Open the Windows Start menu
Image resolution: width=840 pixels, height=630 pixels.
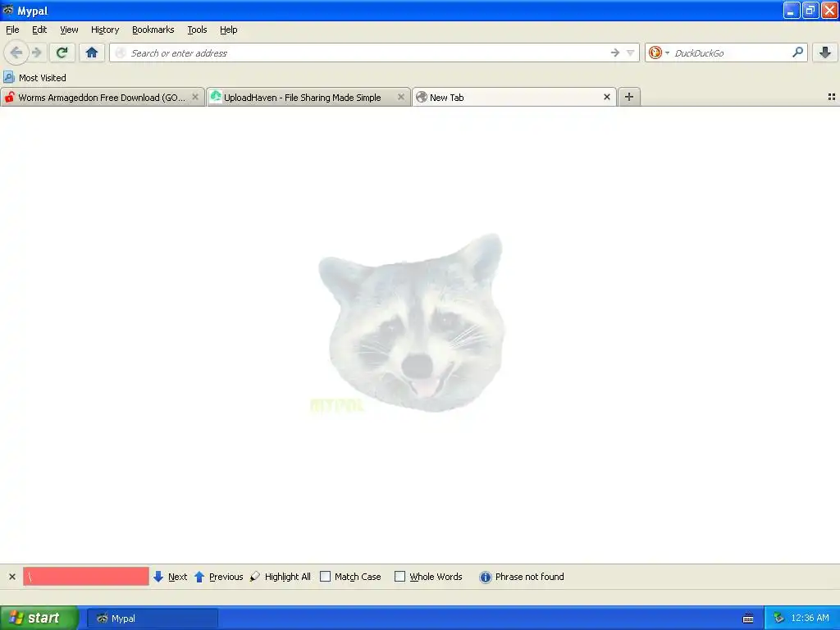(x=39, y=618)
